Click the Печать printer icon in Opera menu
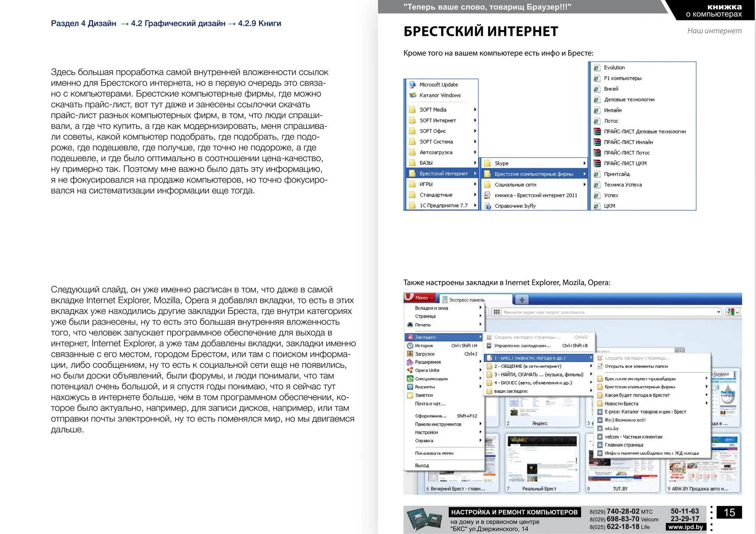 tap(410, 325)
